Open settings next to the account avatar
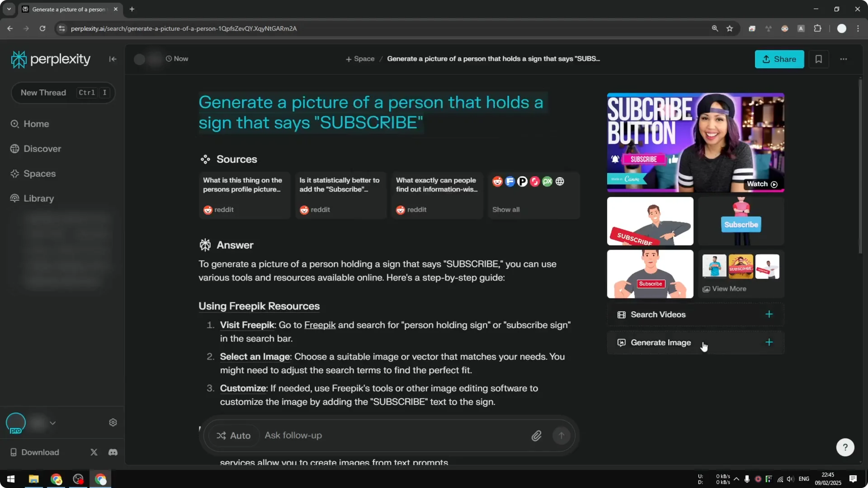 (113, 422)
